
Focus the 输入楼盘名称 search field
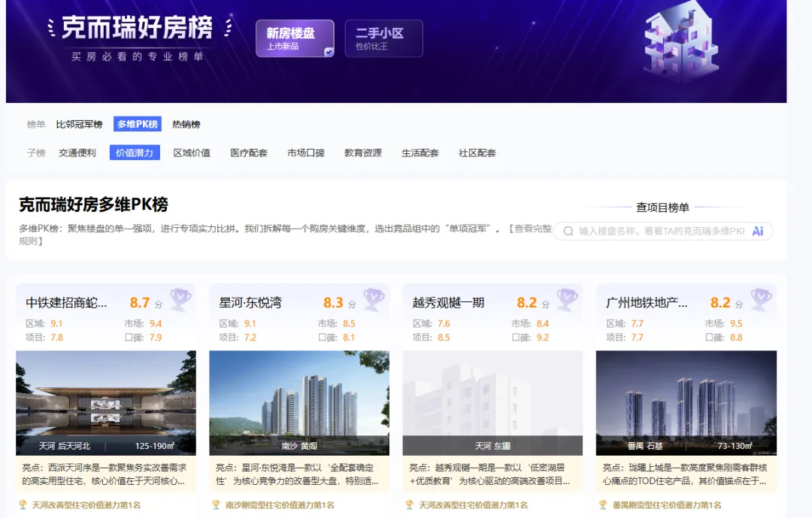click(663, 231)
